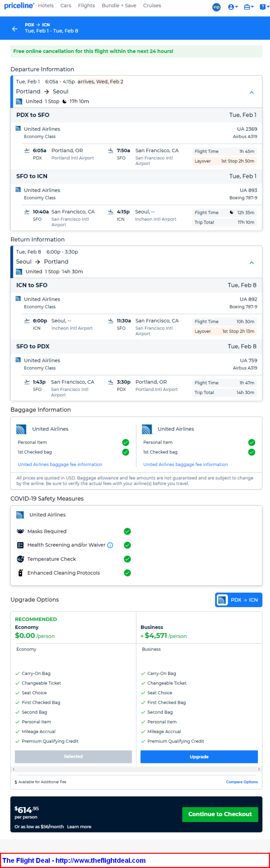
Task: Click the upgrade options horizontal scrollbar
Action: pyautogui.click(x=136, y=769)
